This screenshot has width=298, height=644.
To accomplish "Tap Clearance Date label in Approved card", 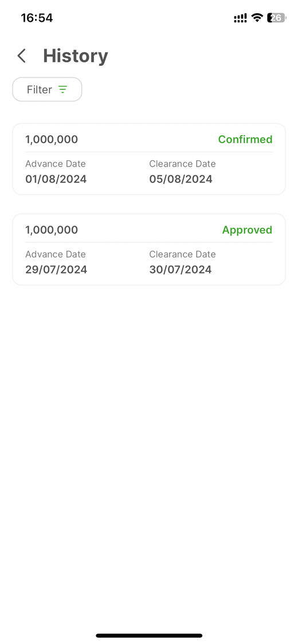I will tap(182, 254).
